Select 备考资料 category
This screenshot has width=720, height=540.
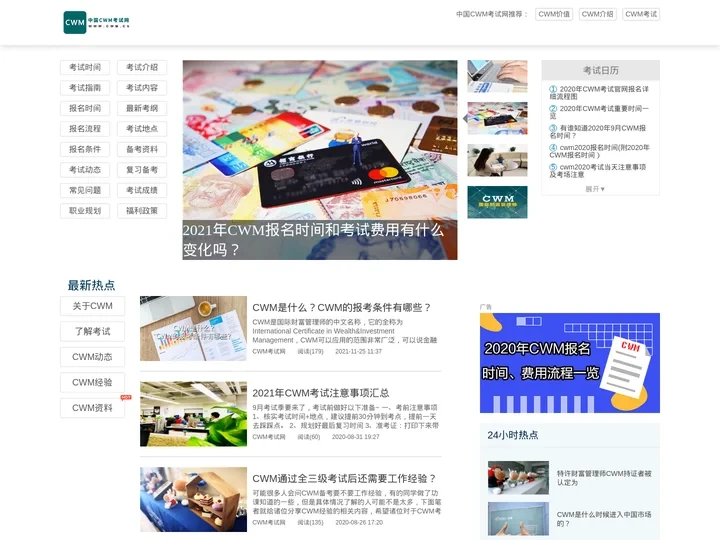click(x=142, y=149)
